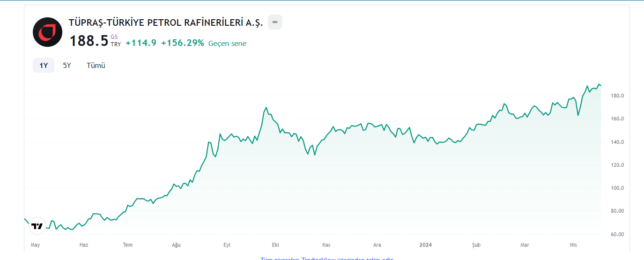This screenshot has height=260, width=644.
Task: Click the Ağu label on time axis
Action: (x=176, y=245)
